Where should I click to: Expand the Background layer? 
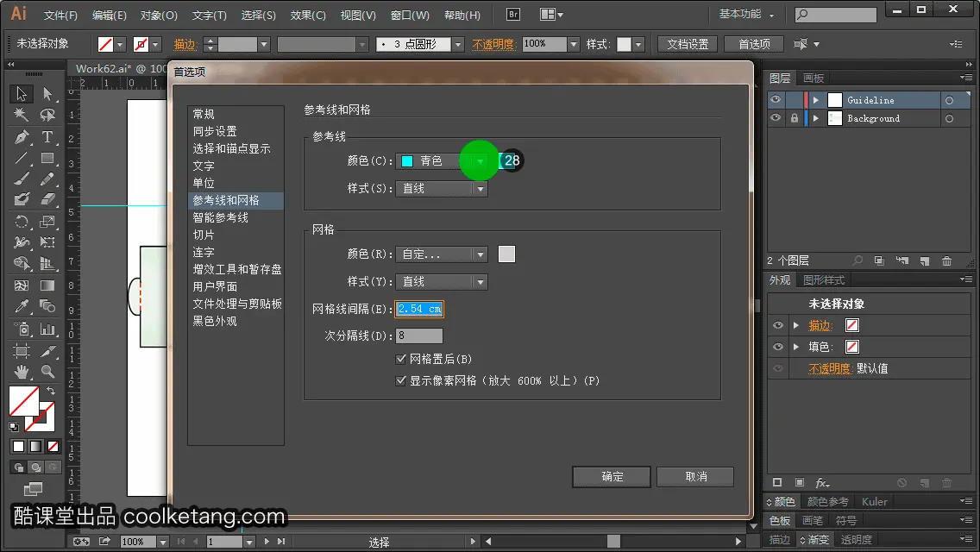(x=815, y=118)
